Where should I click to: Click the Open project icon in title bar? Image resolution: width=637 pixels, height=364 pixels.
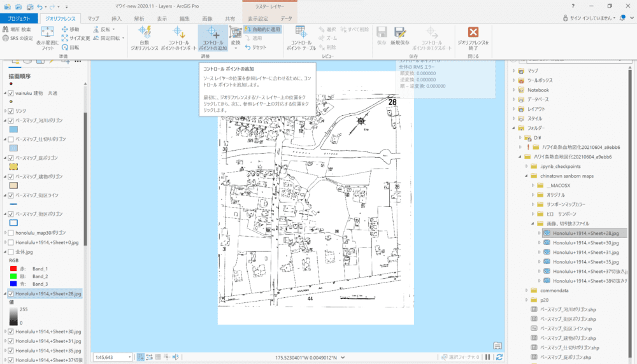(x=18, y=6)
